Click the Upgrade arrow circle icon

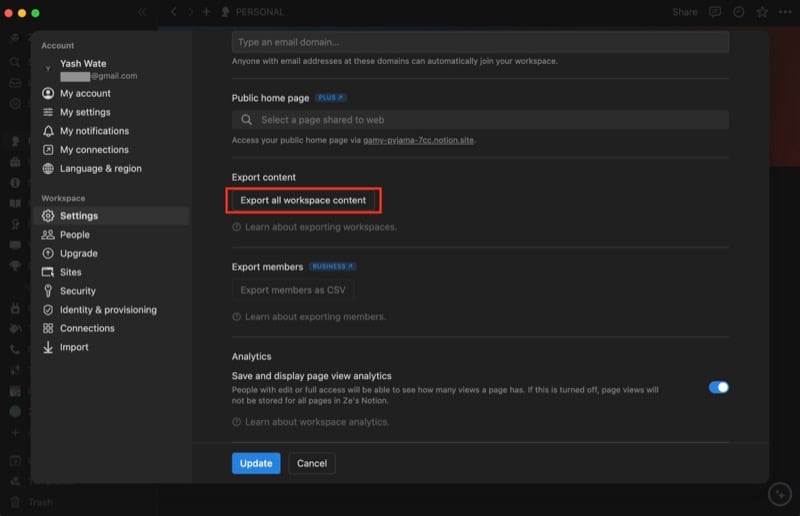[x=48, y=254]
